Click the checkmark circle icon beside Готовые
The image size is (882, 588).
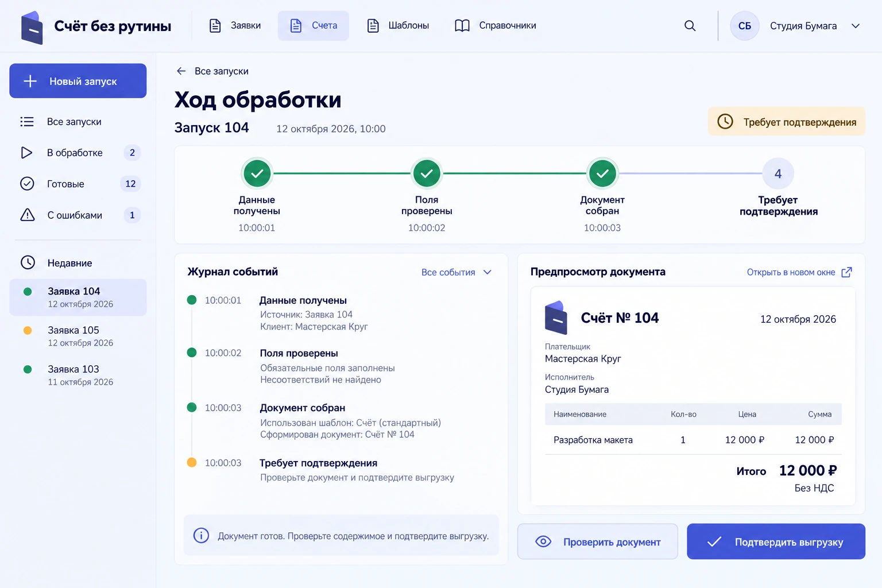point(27,184)
